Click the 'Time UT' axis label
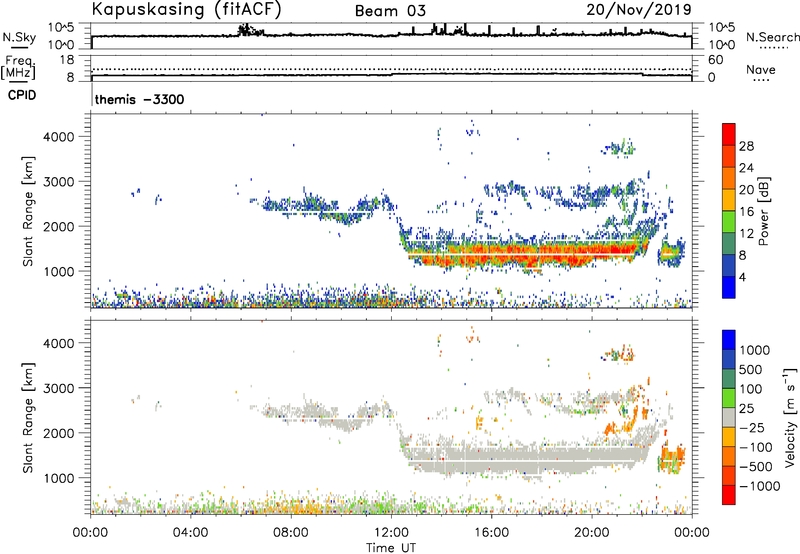The width and height of the screenshot is (800, 554). point(391,548)
